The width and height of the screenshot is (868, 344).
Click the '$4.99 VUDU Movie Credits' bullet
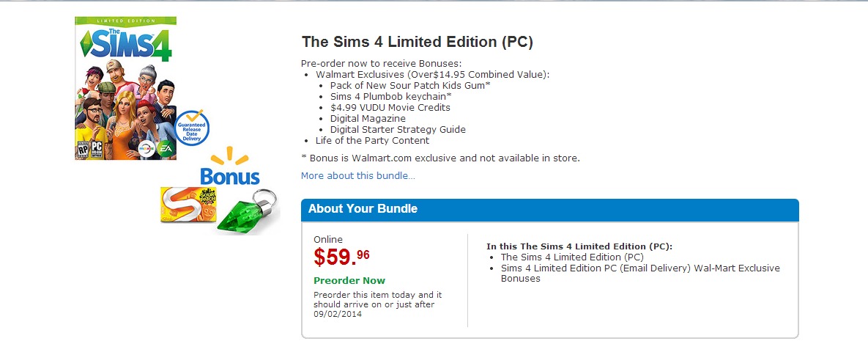(390, 108)
